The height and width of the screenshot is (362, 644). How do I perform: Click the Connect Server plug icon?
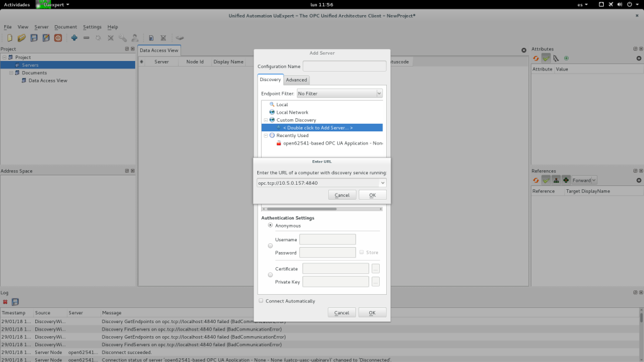click(98, 38)
